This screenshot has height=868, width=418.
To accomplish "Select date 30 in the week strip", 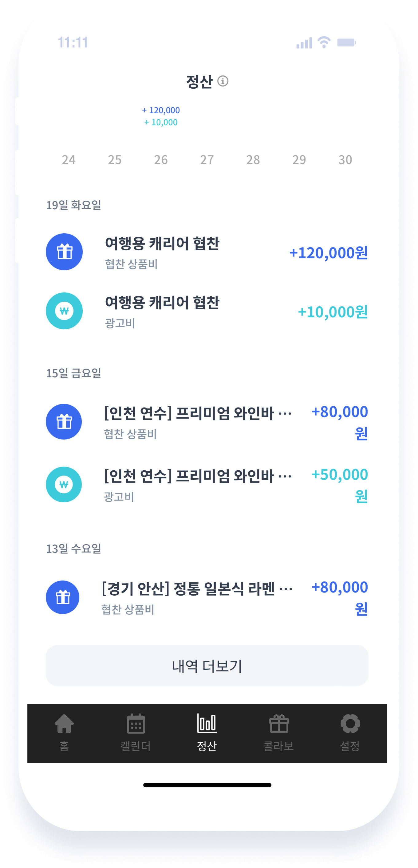I will pos(345,160).
